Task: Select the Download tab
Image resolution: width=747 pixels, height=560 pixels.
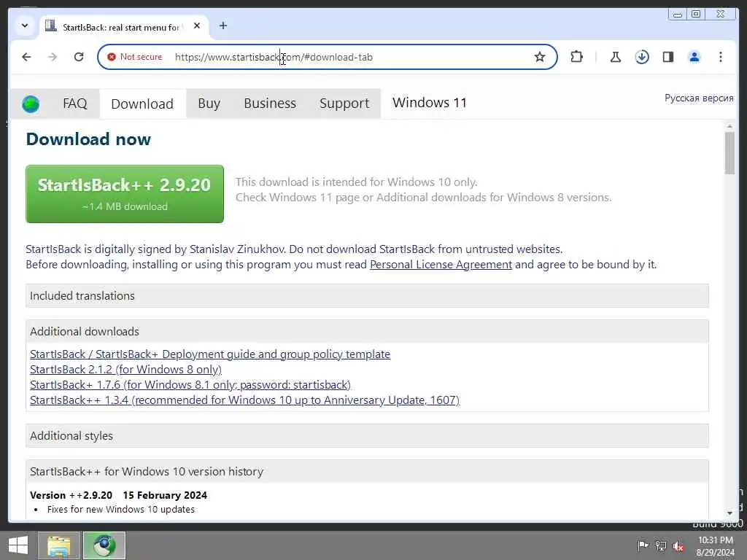Action: tap(142, 104)
